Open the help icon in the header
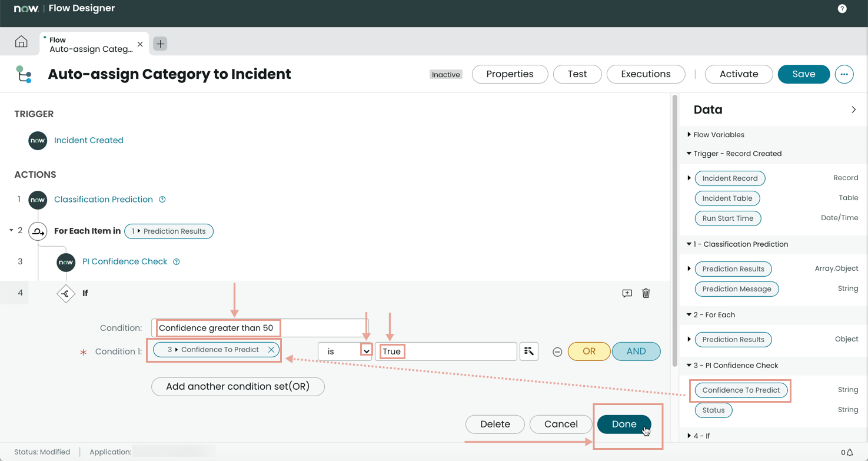This screenshot has width=868, height=461. [842, 9]
